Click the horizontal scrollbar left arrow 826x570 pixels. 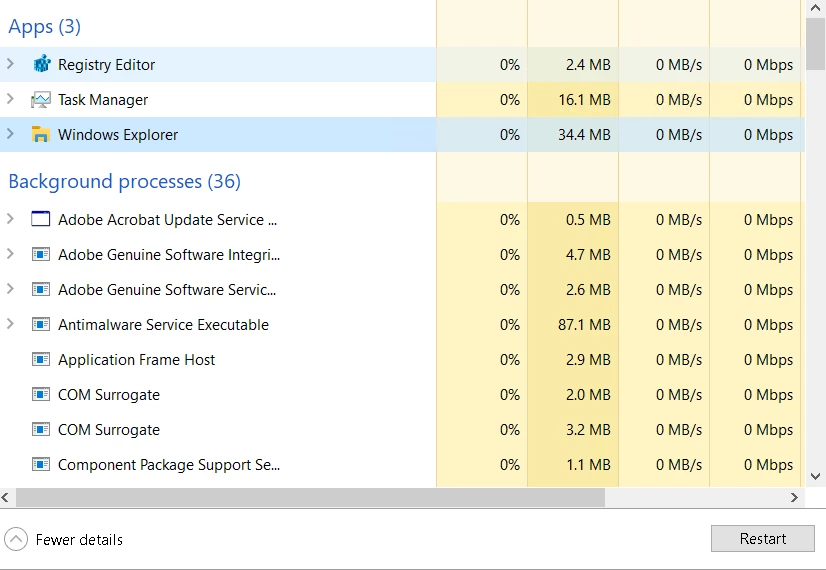click(x=5, y=497)
